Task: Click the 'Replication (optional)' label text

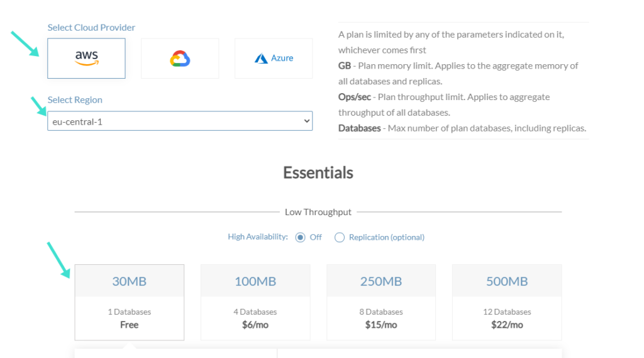Action: (386, 237)
